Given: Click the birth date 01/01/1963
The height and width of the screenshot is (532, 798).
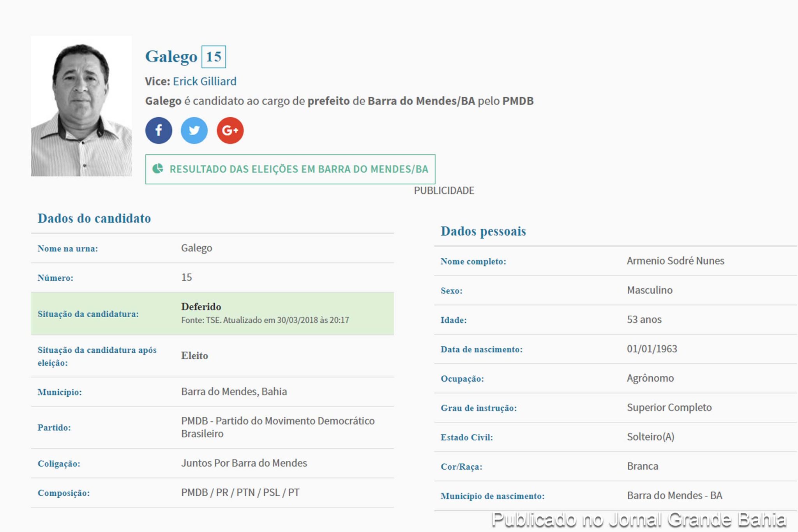Looking at the screenshot, I should (x=652, y=349).
